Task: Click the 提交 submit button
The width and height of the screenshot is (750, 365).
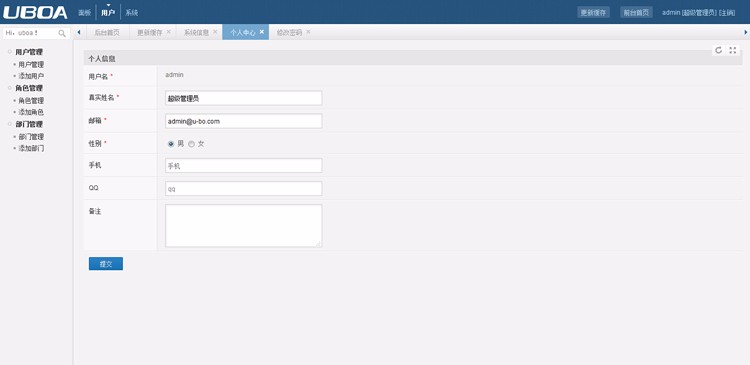Action: 106,264
